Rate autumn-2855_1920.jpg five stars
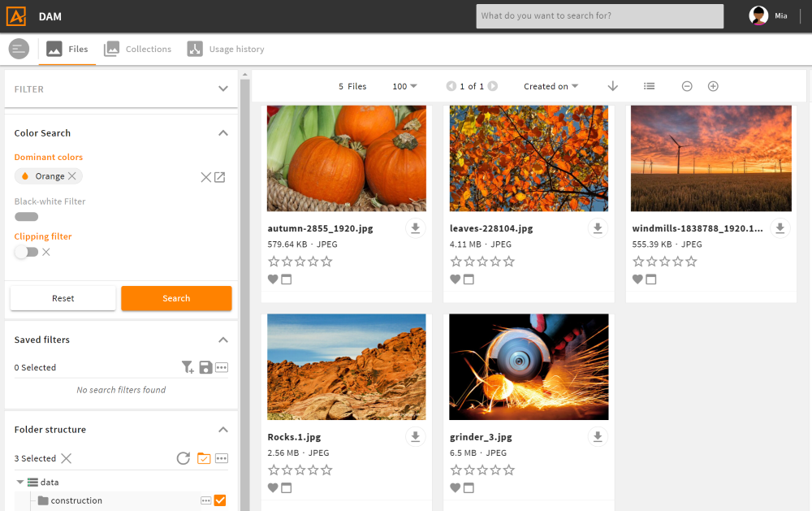The height and width of the screenshot is (511, 812). [326, 262]
